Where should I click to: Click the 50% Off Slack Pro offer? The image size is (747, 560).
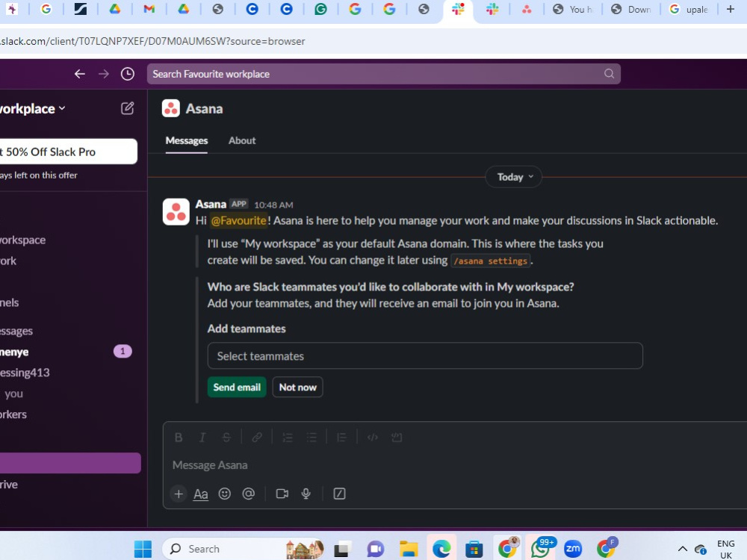point(68,152)
